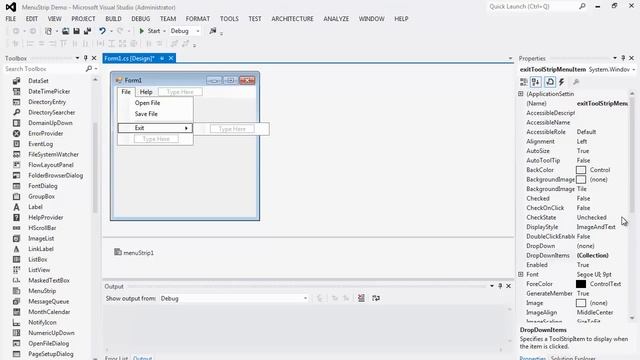Open the ARCHITECTURE menu
Image resolution: width=640 pixels, height=360 pixels.
tap(292, 19)
